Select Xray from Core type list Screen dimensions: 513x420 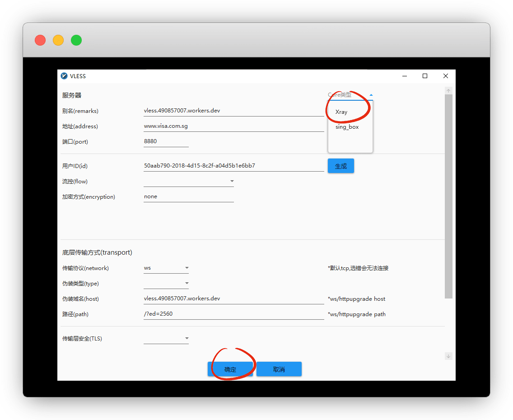pos(342,112)
